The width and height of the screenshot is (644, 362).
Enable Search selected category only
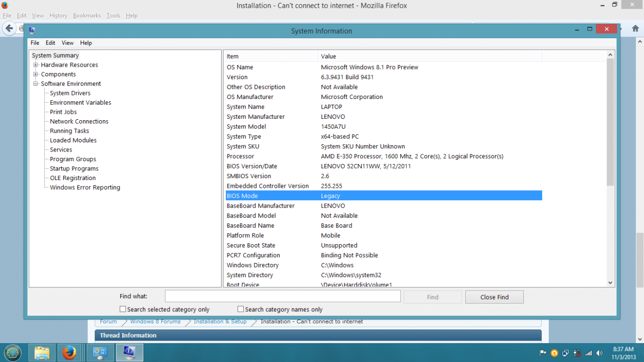(x=123, y=309)
